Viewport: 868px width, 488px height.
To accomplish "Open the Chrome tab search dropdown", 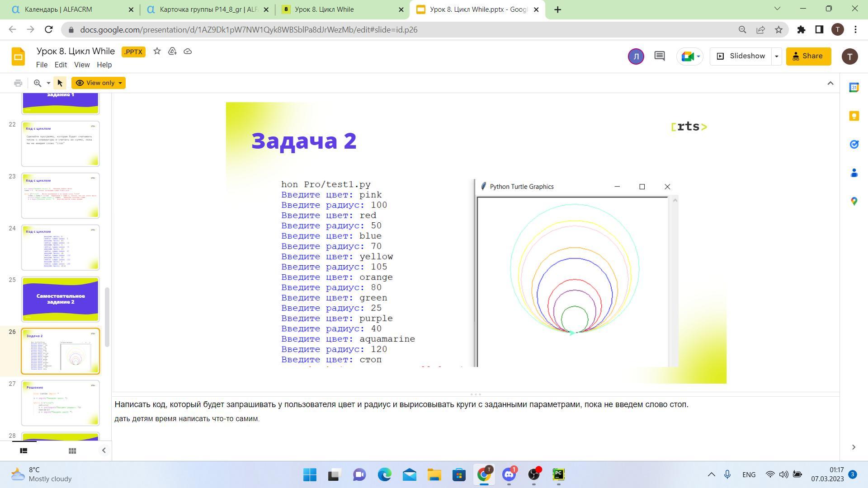I will (x=778, y=9).
